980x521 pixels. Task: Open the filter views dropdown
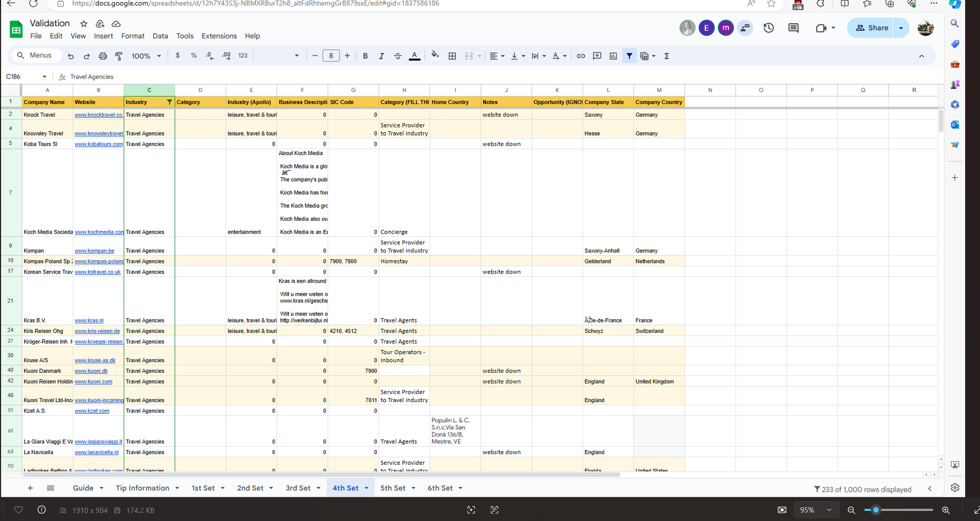coord(648,56)
